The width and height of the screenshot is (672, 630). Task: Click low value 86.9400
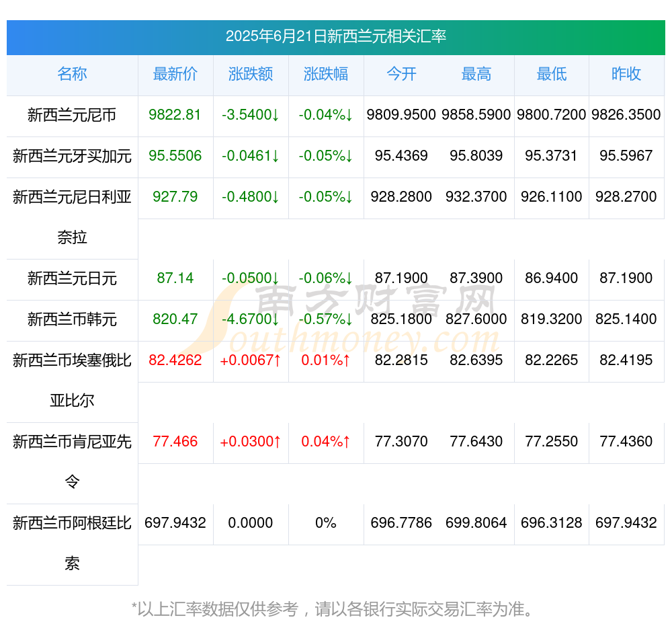(x=551, y=278)
